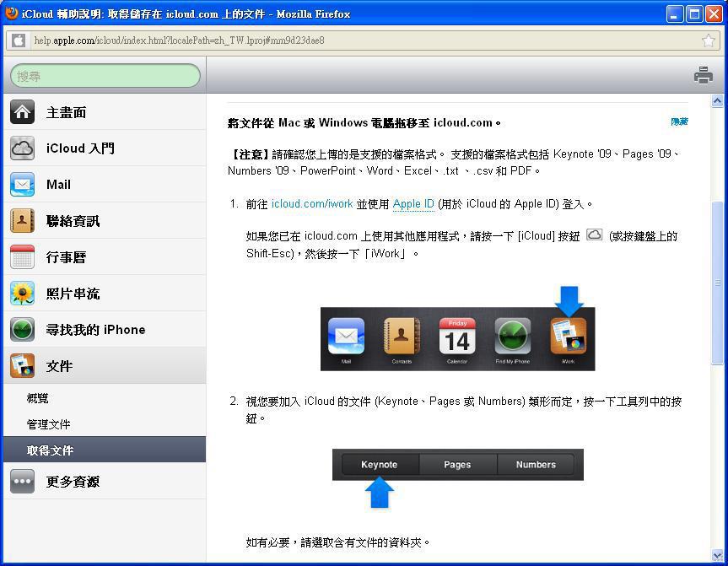Click the home icon beside 主畫面
Image resolution: width=728 pixels, height=566 pixels.
pos(22,112)
